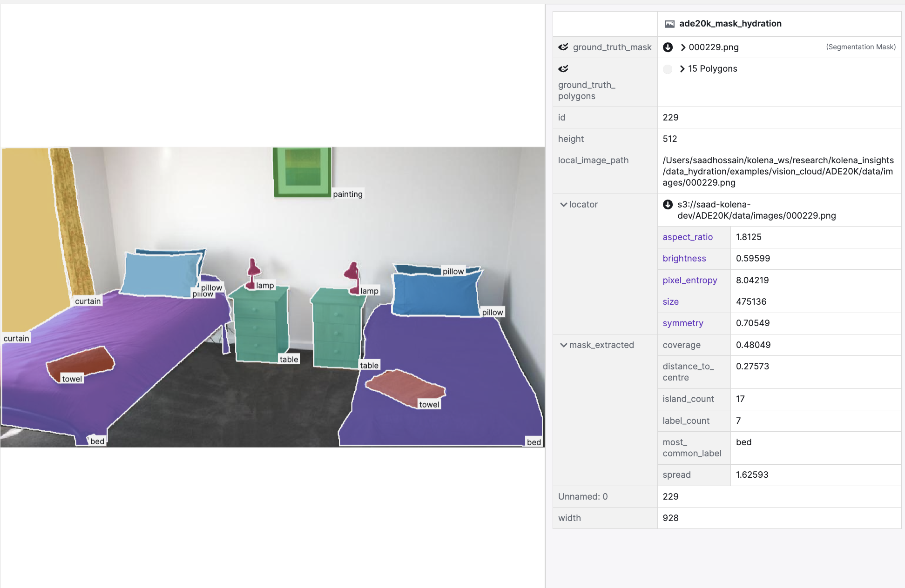Download the 000229.png segmentation mask

[668, 47]
